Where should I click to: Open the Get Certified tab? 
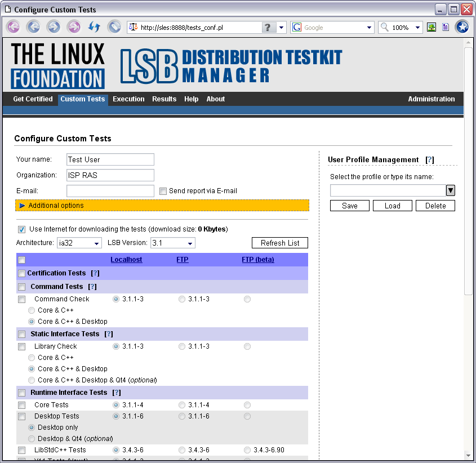tap(33, 99)
